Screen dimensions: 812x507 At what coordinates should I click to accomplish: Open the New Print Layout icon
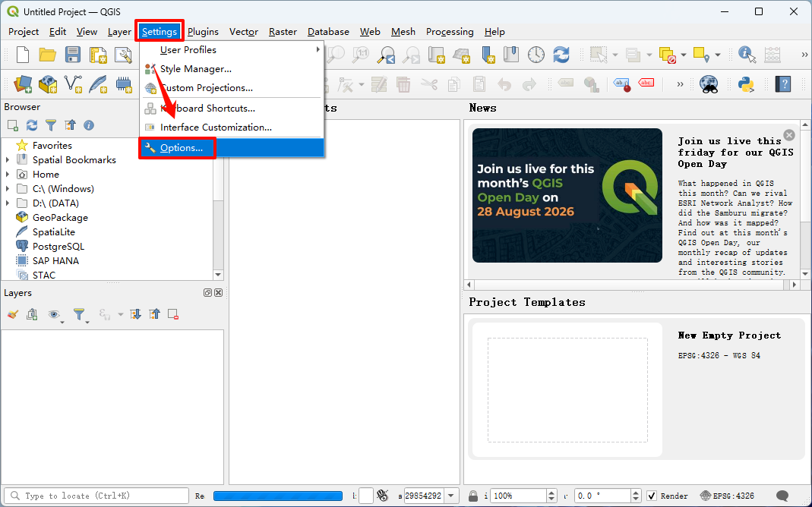point(98,55)
